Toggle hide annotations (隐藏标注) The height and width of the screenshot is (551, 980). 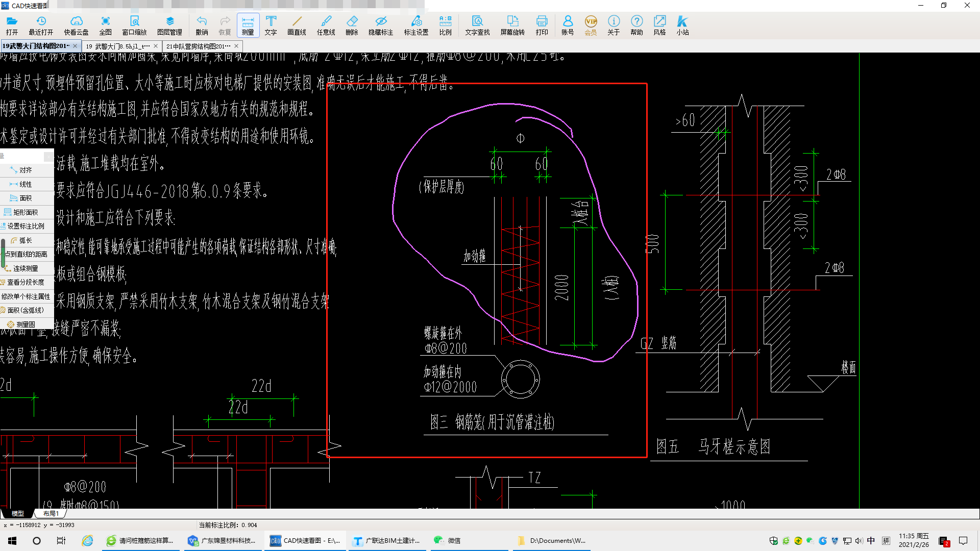[x=381, y=25]
